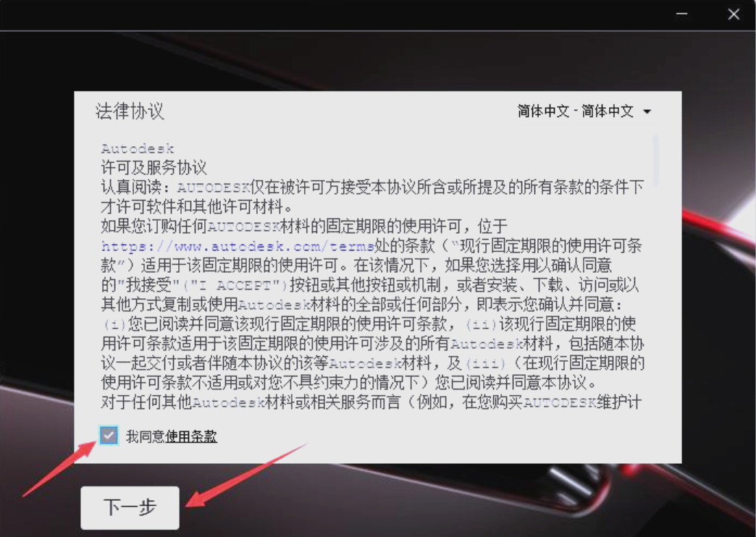Open the https://www.autodesk.com/terms link
This screenshot has height=537, width=756.
coord(238,246)
